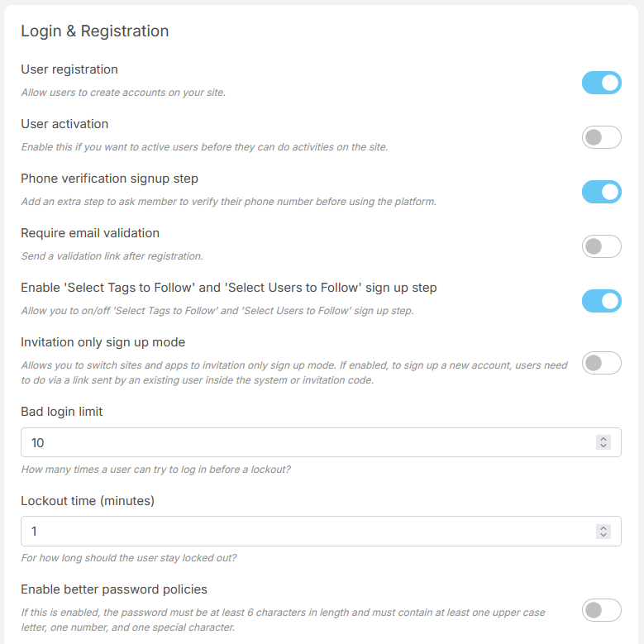Screen dimensions: 644x644
Task: Click the 'Invitation only sign up mode' label
Action: click(x=103, y=342)
